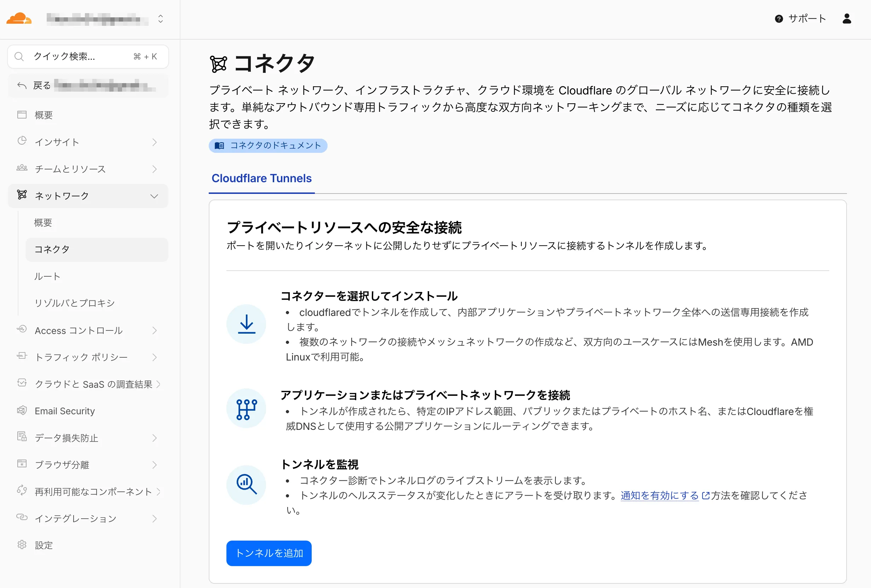Image resolution: width=871 pixels, height=588 pixels.
Task: Click heading プライベートリソースへの安全な接続
Action: 344,227
